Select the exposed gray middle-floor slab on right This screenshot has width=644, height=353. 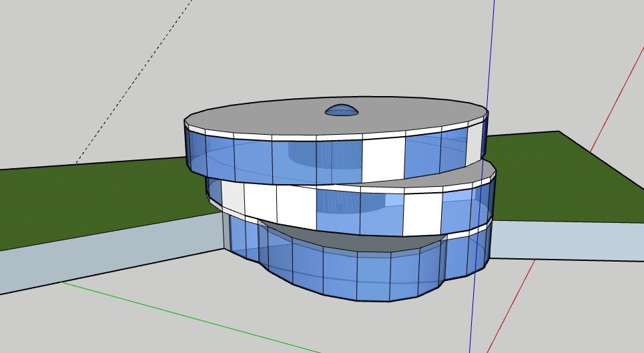coord(460,173)
